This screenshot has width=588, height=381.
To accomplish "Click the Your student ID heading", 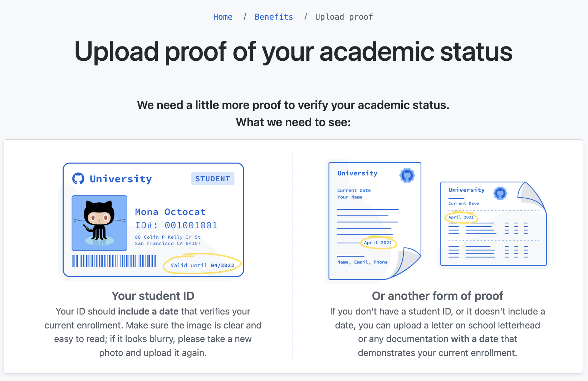I will [x=153, y=296].
